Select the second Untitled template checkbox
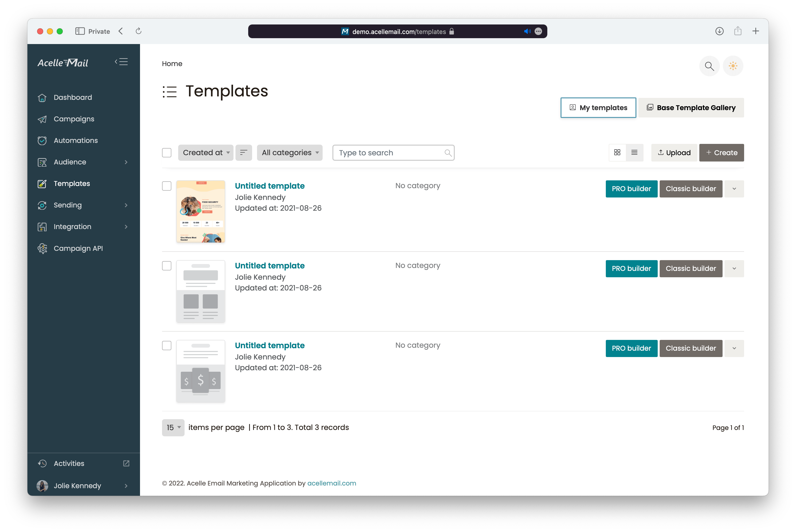This screenshot has width=796, height=532. point(167,266)
